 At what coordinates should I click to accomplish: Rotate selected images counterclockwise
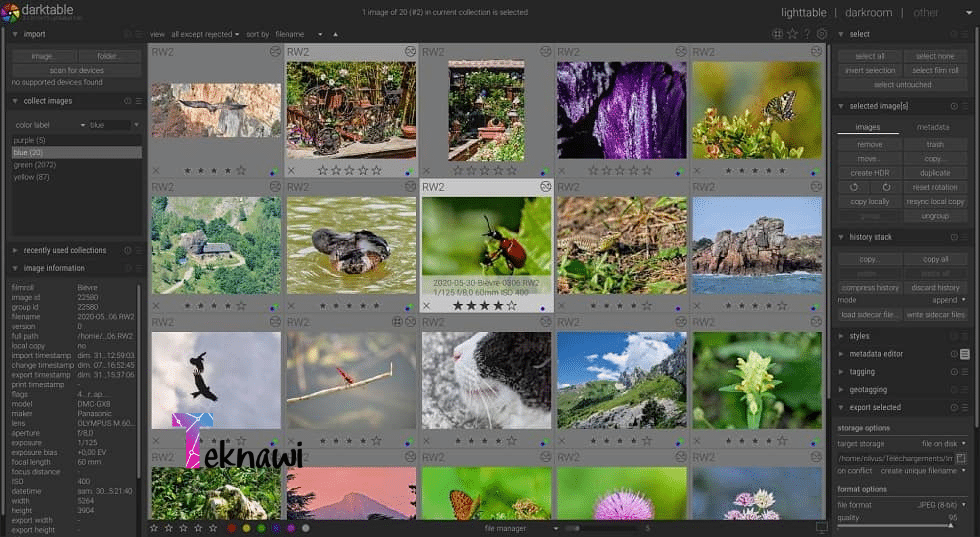(854, 187)
